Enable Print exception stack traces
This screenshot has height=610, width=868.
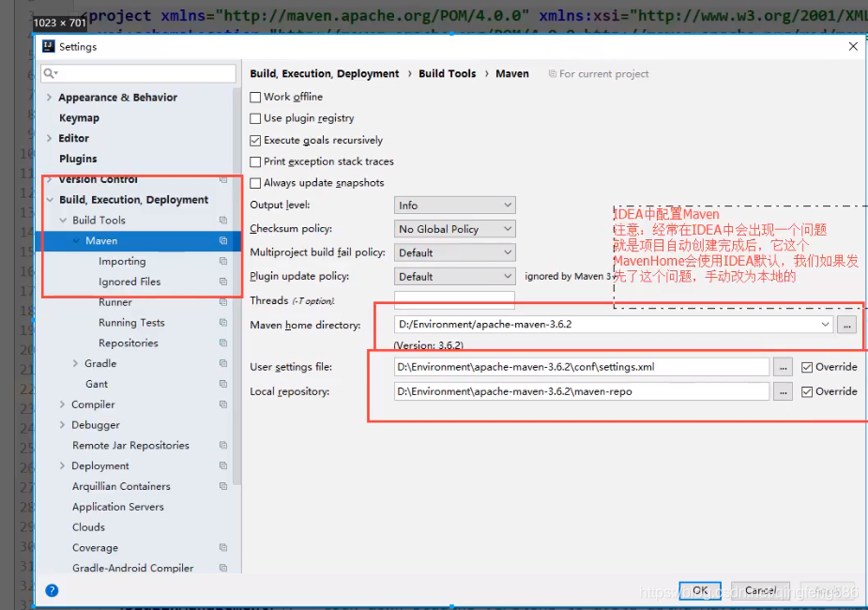[255, 161]
